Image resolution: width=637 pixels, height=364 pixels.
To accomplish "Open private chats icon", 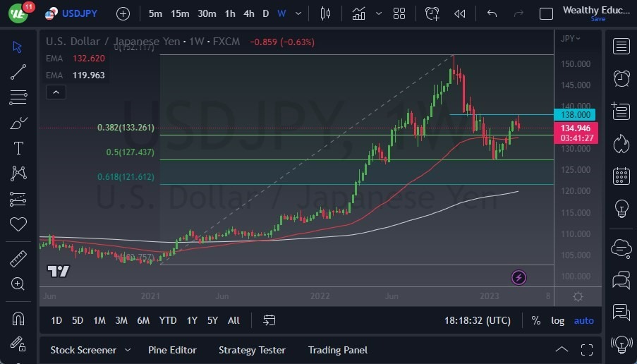I will [621, 280].
